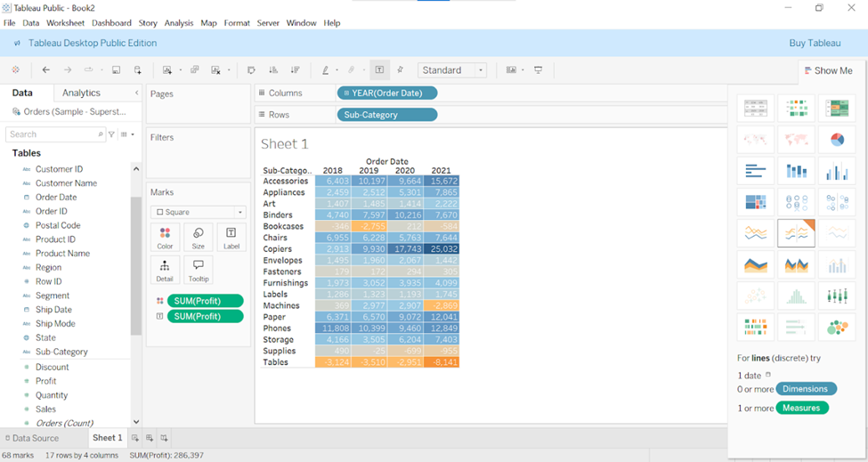Click the Save disk icon in toolbar
The width and height of the screenshot is (868, 462).
coord(117,69)
